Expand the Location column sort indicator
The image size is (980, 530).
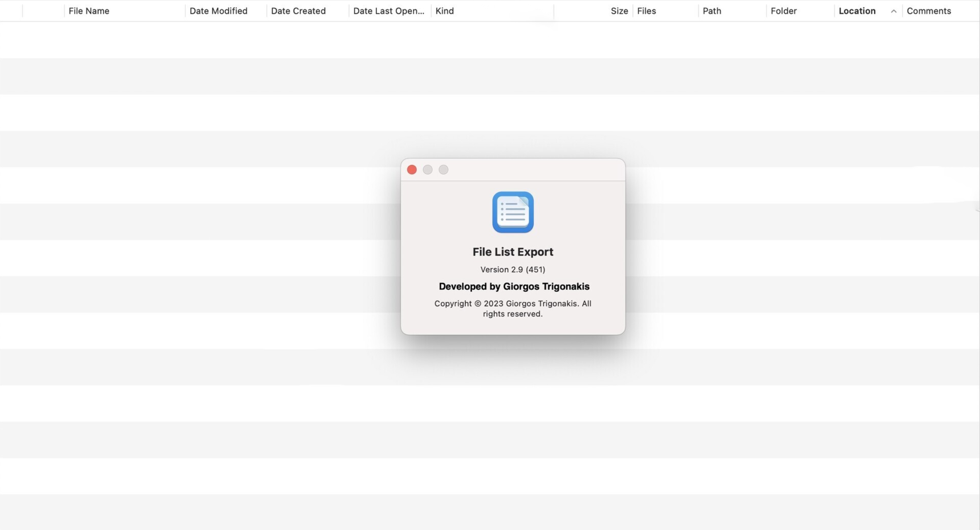[894, 11]
